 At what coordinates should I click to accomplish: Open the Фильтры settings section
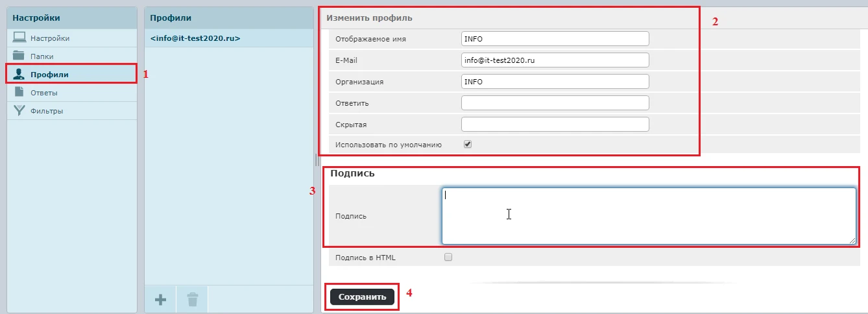click(x=46, y=111)
